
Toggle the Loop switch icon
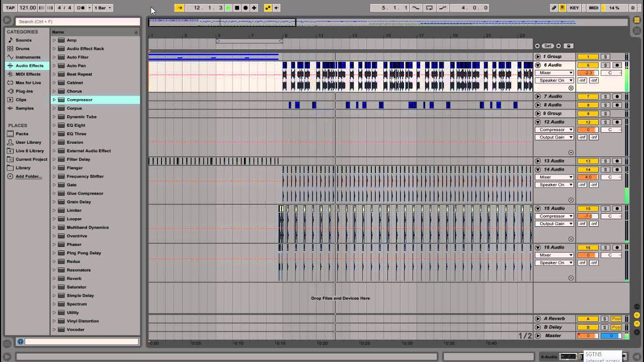tap(429, 8)
